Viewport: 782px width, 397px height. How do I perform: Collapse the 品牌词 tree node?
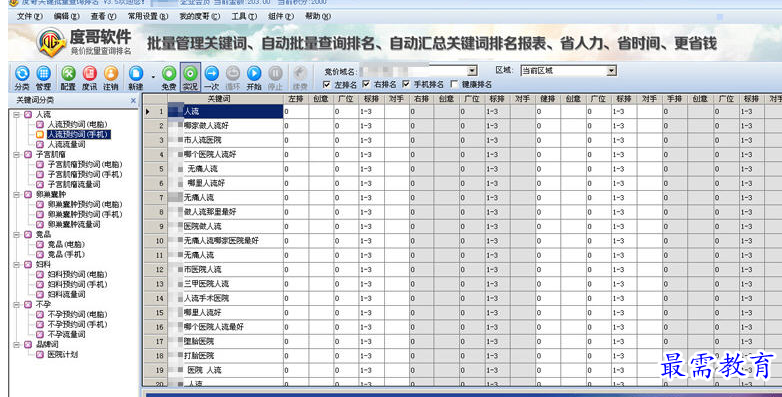pyautogui.click(x=16, y=344)
